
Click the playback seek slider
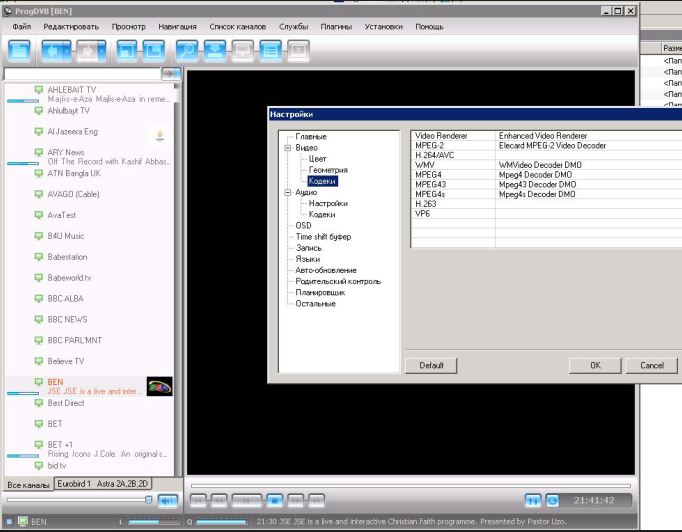[x=412, y=486]
